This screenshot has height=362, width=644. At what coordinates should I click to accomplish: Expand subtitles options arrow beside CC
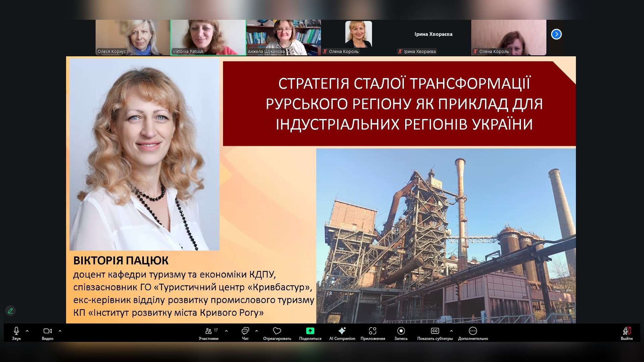point(451,331)
